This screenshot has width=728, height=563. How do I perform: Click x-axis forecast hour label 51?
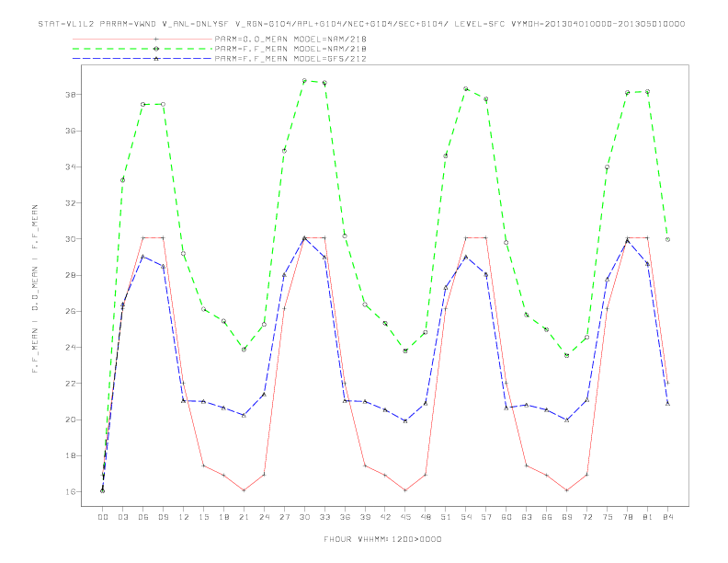tap(446, 517)
